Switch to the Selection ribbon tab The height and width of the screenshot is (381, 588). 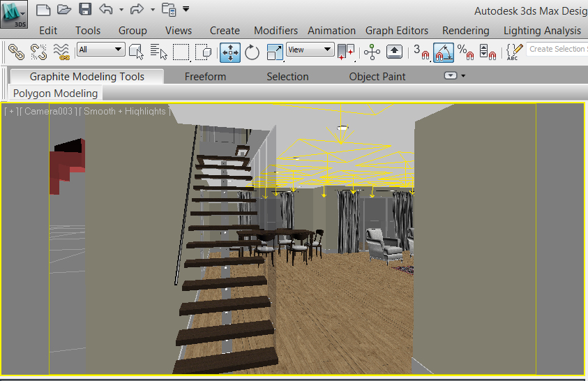point(287,77)
